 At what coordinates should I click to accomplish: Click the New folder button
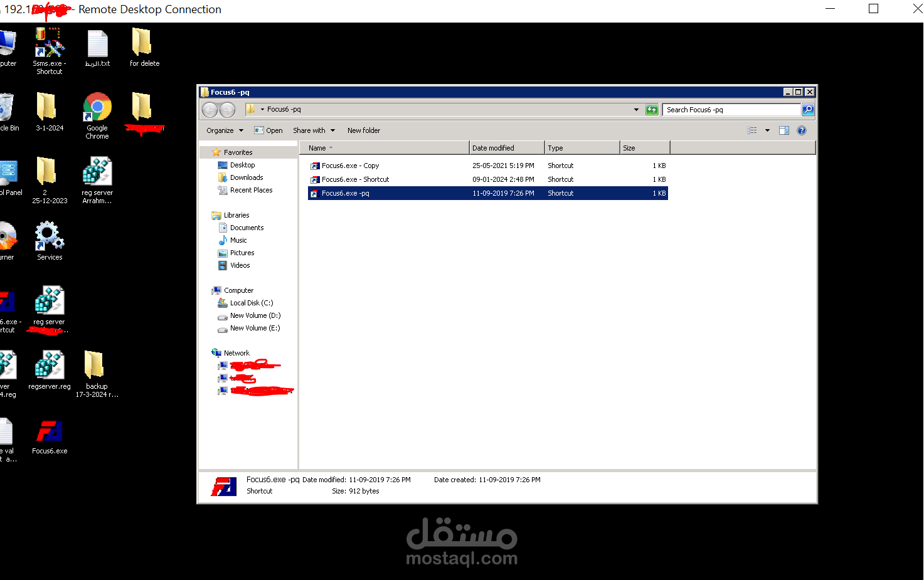coord(364,130)
